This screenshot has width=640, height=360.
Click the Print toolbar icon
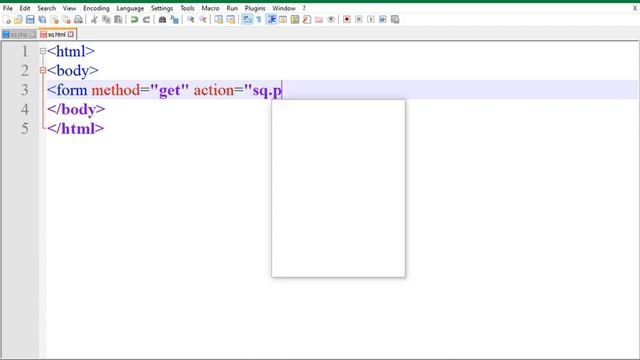pyautogui.click(x=78, y=20)
